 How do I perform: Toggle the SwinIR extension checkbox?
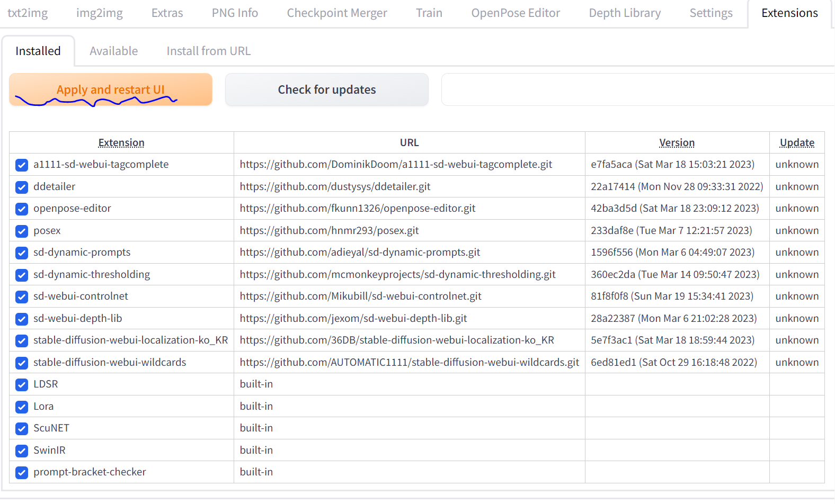pos(22,451)
